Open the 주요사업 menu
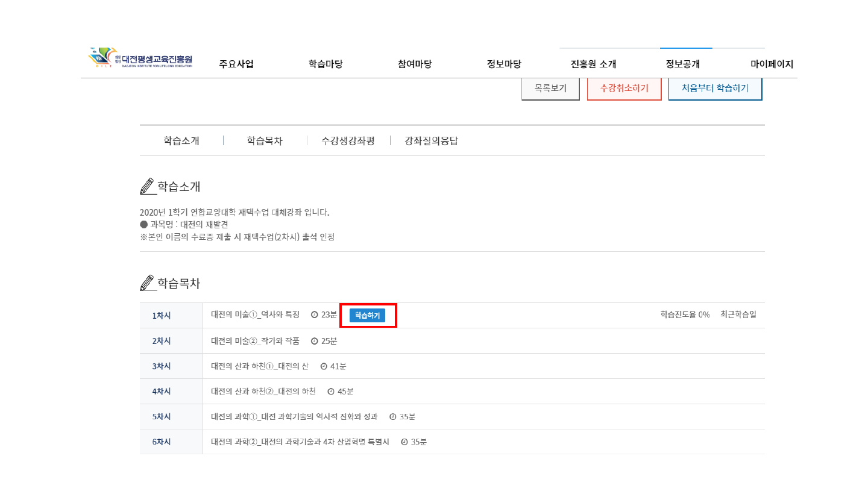The width and height of the screenshot is (868, 488). pos(236,64)
